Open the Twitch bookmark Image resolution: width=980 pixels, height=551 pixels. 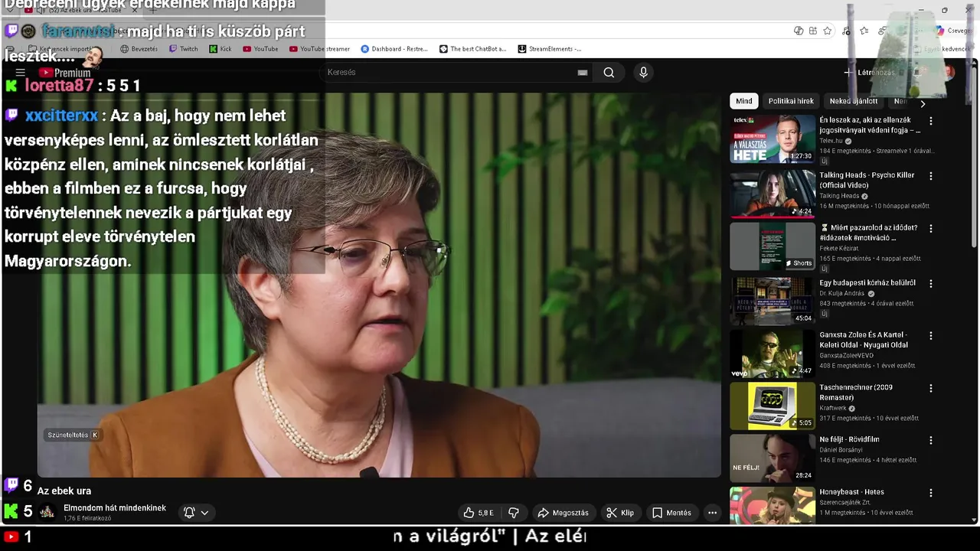(183, 49)
